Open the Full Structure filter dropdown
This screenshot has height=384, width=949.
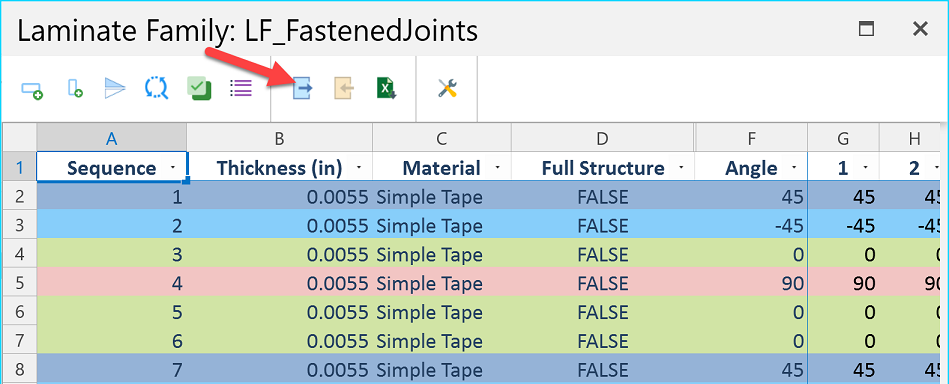tap(681, 168)
